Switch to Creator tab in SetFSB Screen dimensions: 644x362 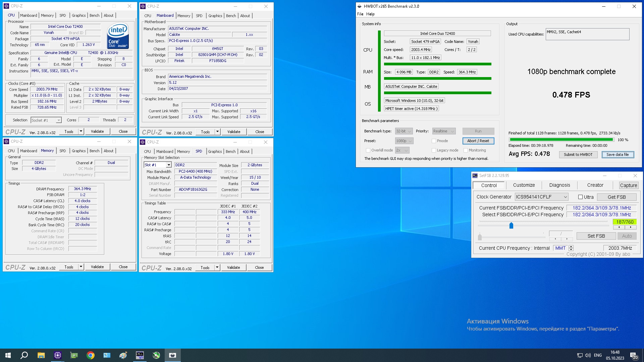pyautogui.click(x=595, y=185)
